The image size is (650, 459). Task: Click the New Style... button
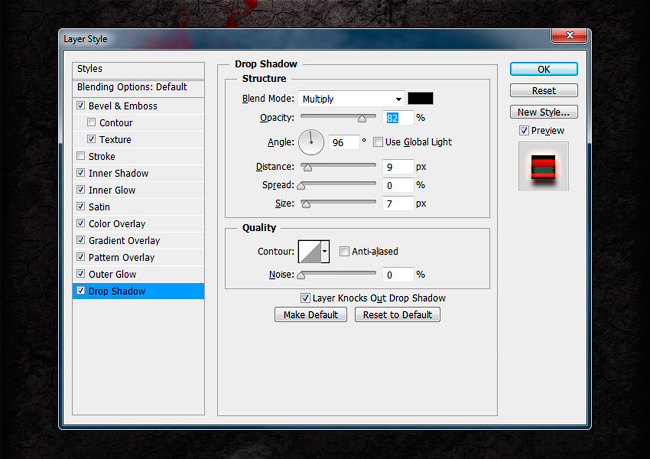(543, 112)
